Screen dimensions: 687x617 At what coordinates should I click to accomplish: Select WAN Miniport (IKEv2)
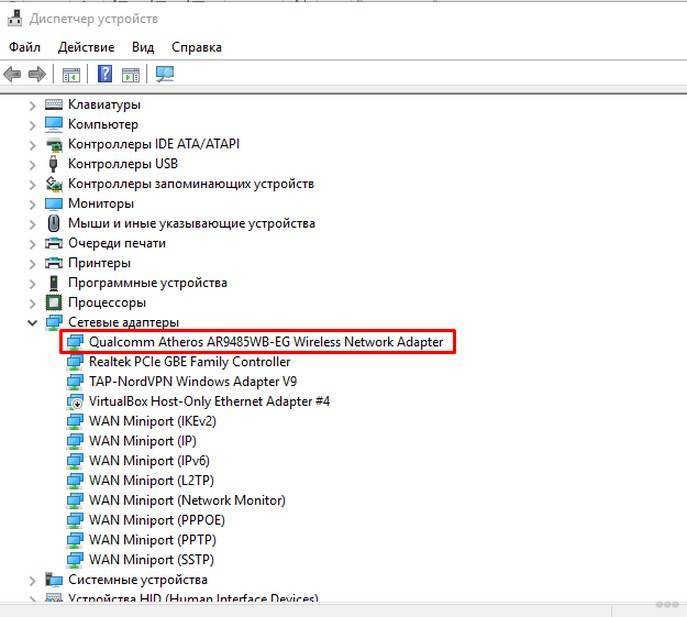(152, 421)
